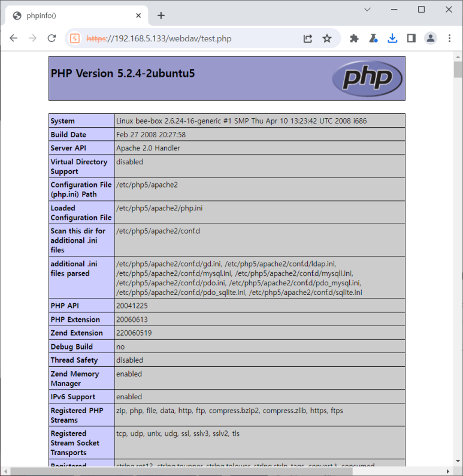
Task: Click the PHP logo image
Action: click(x=368, y=79)
